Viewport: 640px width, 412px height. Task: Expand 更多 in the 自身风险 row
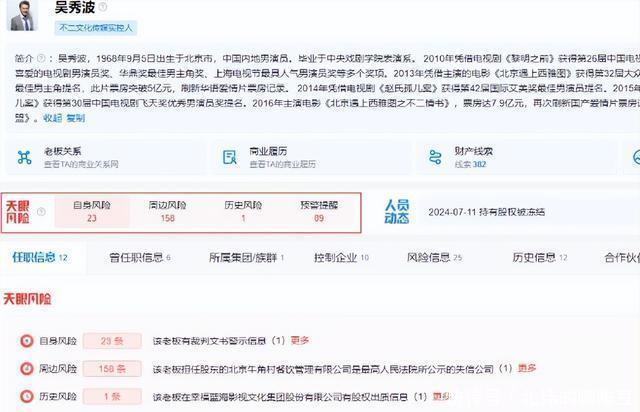coord(300,340)
